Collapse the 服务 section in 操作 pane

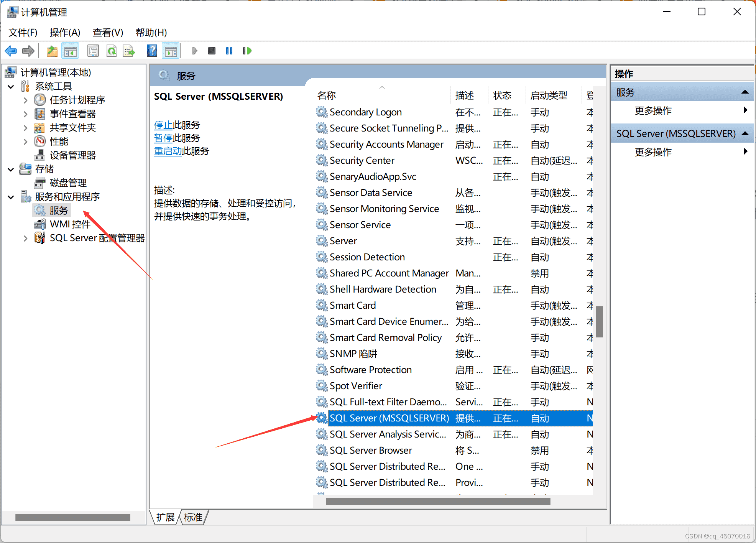pyautogui.click(x=745, y=92)
